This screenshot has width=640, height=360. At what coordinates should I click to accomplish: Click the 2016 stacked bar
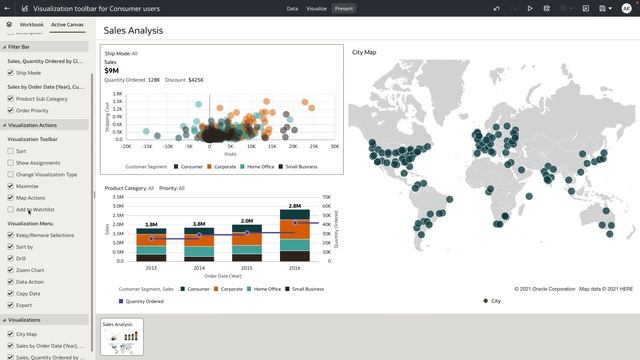pos(295,235)
